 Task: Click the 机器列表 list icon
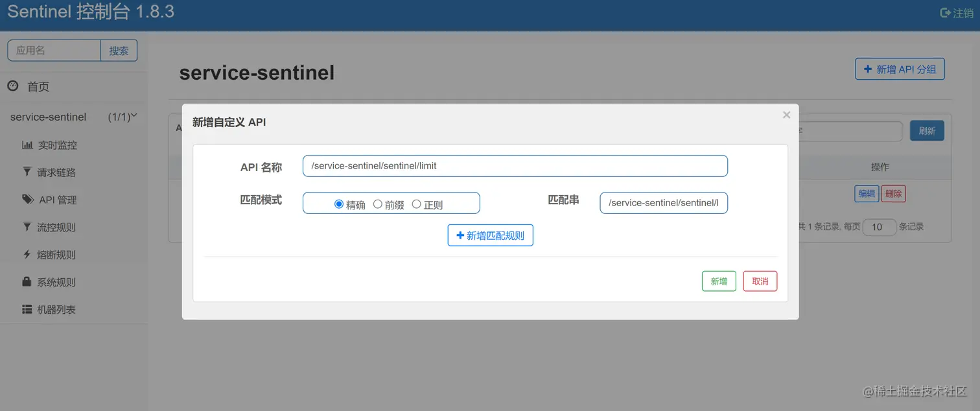27,309
